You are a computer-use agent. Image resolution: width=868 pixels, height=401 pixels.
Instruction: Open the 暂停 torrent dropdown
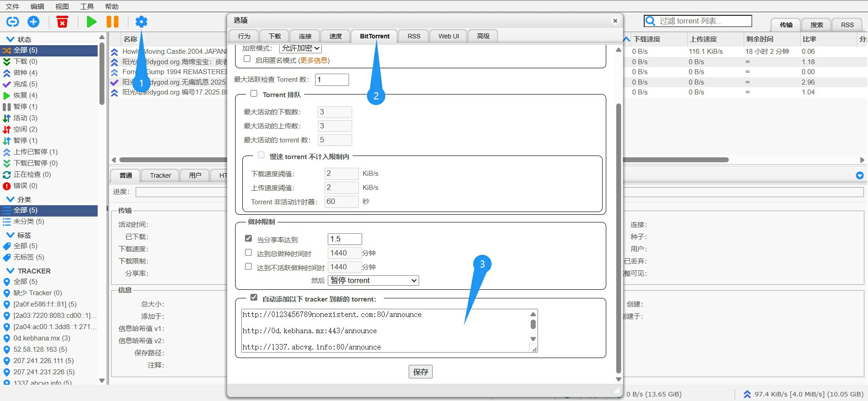(373, 281)
